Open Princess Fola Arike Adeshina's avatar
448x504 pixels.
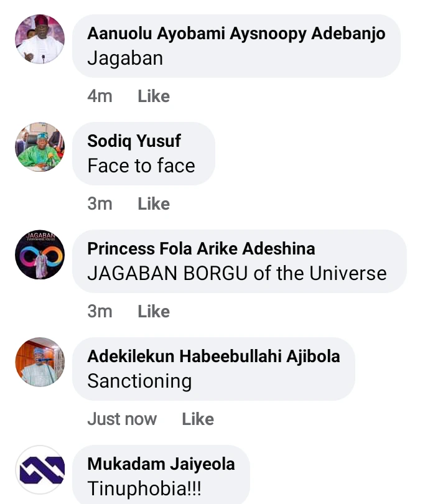tap(40, 254)
